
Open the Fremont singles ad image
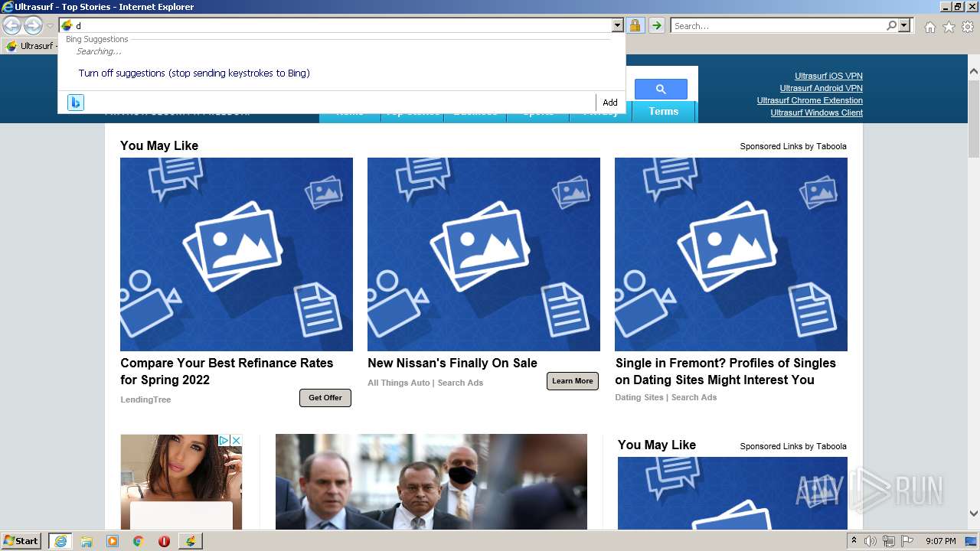click(x=731, y=254)
